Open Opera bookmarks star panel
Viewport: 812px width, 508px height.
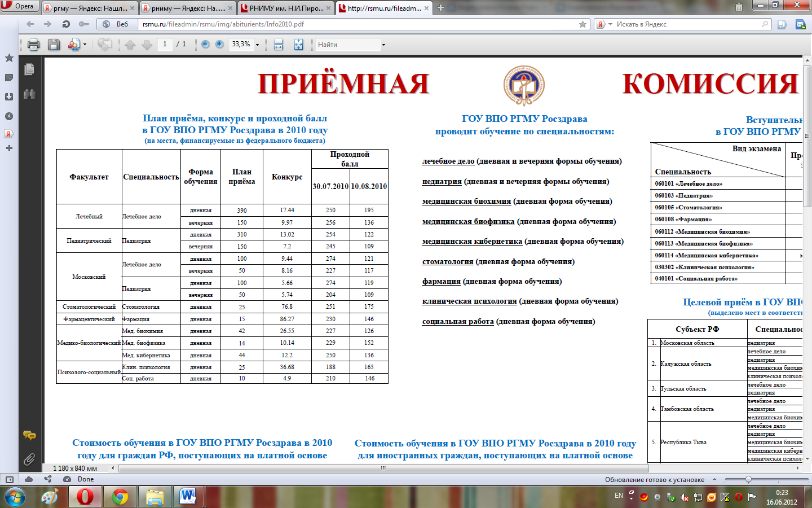pos(9,58)
